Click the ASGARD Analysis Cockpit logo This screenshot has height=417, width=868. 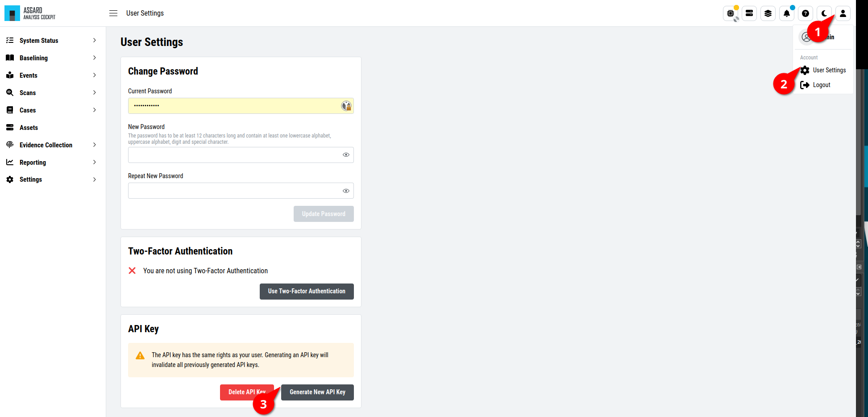pyautogui.click(x=30, y=13)
